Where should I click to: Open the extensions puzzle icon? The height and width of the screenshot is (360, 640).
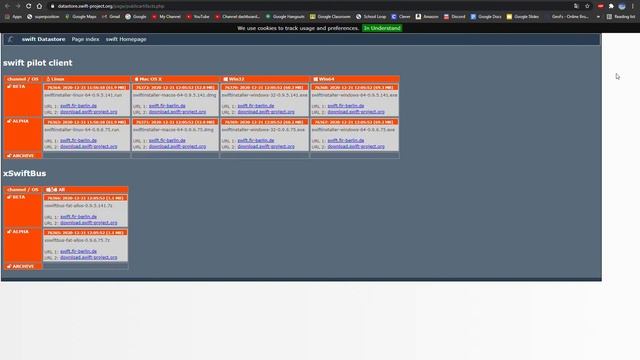[x=611, y=6]
